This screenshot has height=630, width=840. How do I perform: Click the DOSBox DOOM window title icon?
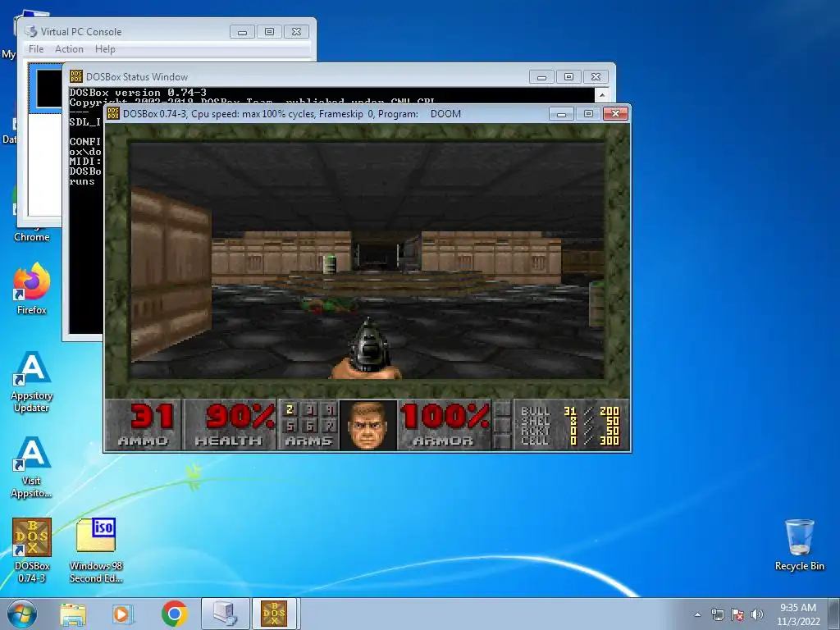coord(113,113)
